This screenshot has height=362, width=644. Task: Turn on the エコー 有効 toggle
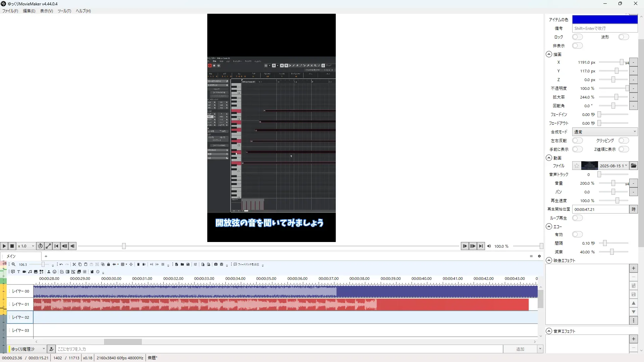pyautogui.click(x=577, y=234)
